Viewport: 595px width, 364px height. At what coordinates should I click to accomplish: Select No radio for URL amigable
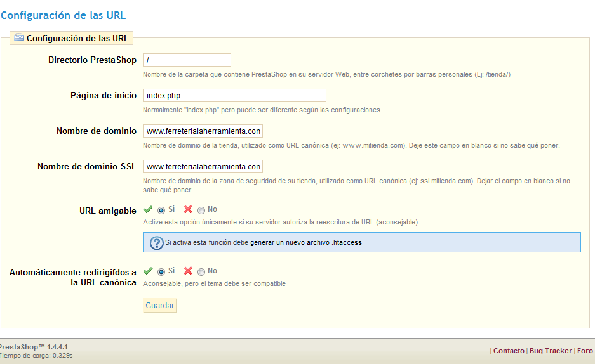point(201,210)
